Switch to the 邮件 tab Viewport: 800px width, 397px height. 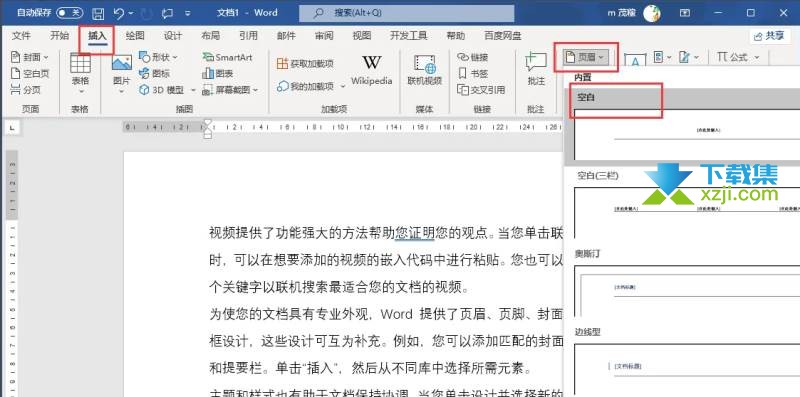coord(286,36)
